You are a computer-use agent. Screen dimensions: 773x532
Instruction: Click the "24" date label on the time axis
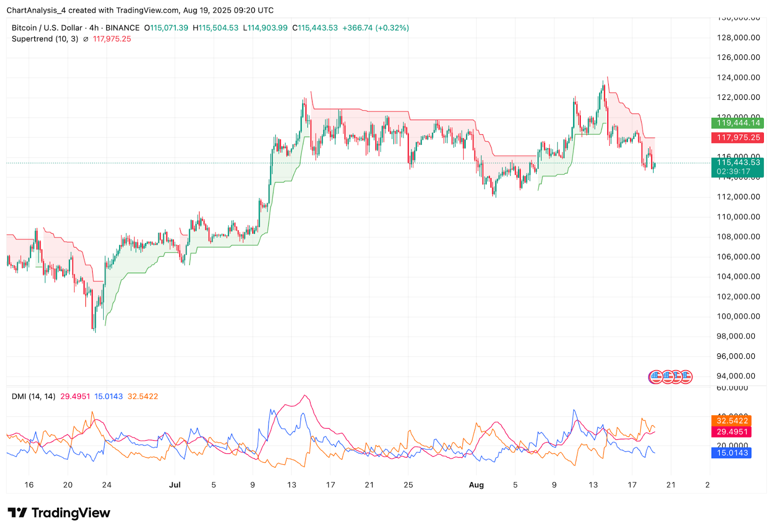point(107,485)
